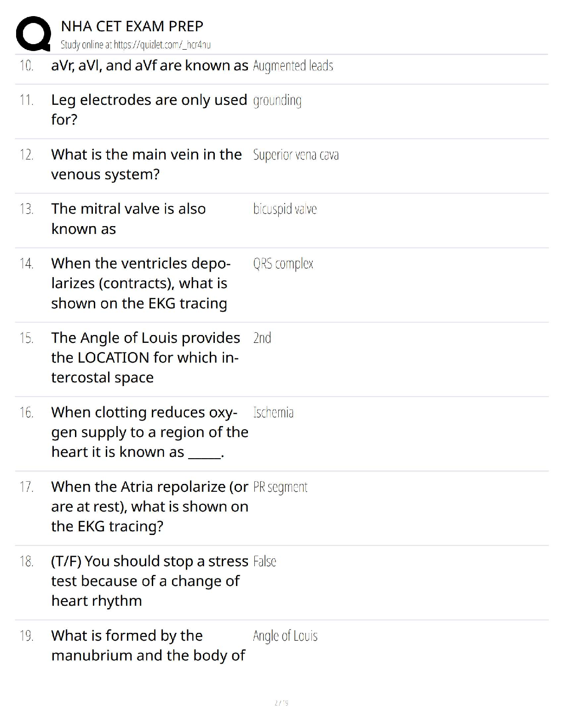The width and height of the screenshot is (563, 728).
Task: Click question number 10 label
Action: 27,66
